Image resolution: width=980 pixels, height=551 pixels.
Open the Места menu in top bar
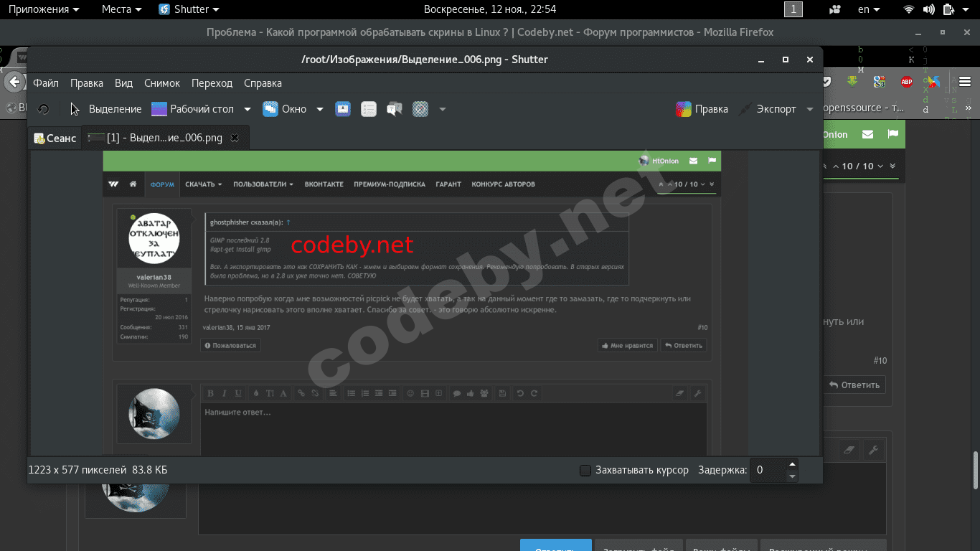pos(121,9)
